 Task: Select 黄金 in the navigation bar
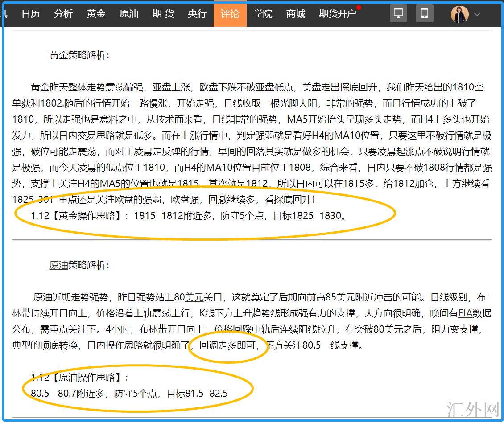96,14
